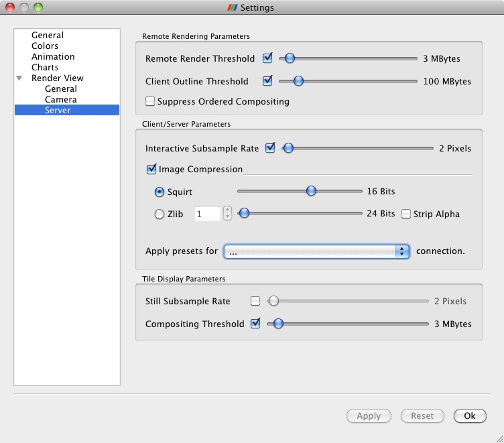Toggle the Compositing Threshold checkbox

point(255,324)
